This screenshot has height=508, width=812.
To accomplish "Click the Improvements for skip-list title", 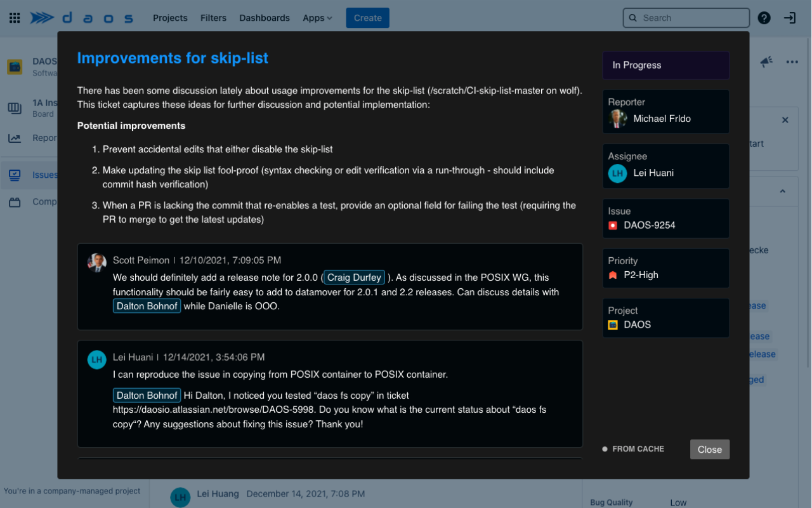I will point(173,58).
